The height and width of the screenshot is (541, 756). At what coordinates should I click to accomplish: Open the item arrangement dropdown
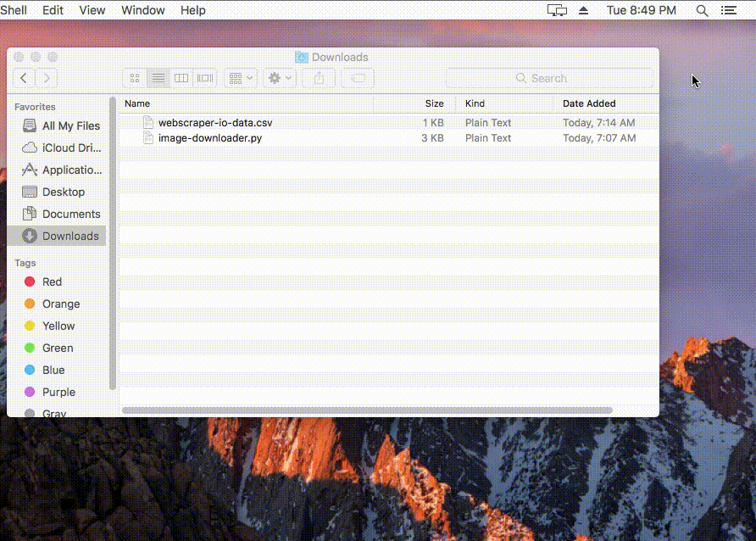(x=240, y=78)
